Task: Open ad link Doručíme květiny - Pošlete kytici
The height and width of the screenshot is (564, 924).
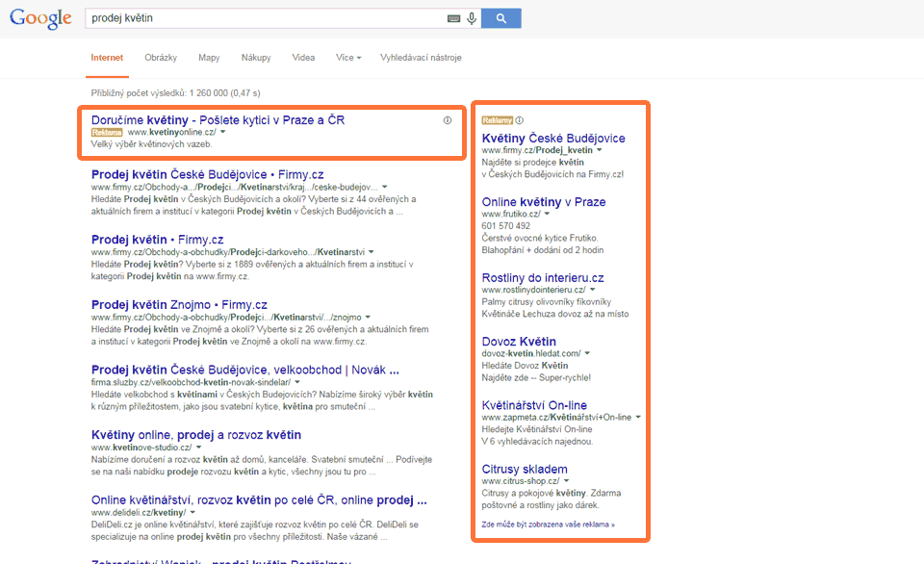Action: coord(218,120)
